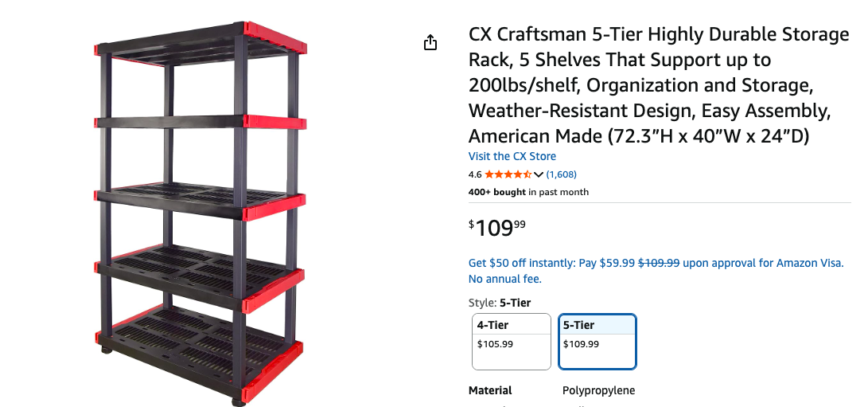Image resolution: width=868 pixels, height=407 pixels.
Task: Click the Polypropylene material value
Action: coord(598,390)
